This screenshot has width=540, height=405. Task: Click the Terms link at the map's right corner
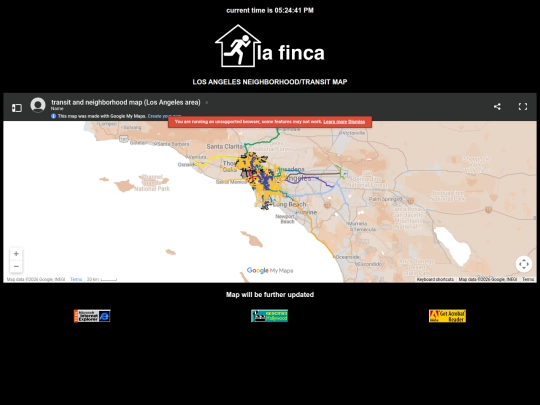tap(528, 279)
